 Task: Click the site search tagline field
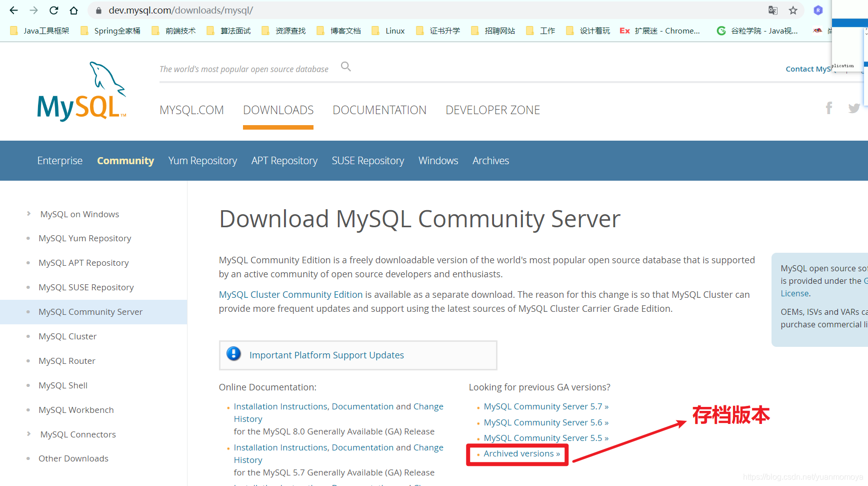[244, 69]
